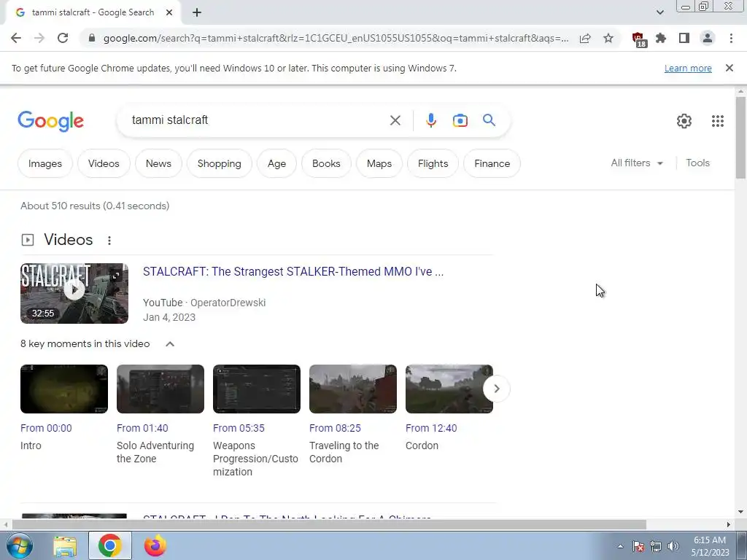Bookmark this page with the star icon
Screen dimensions: 747x560
coord(608,38)
